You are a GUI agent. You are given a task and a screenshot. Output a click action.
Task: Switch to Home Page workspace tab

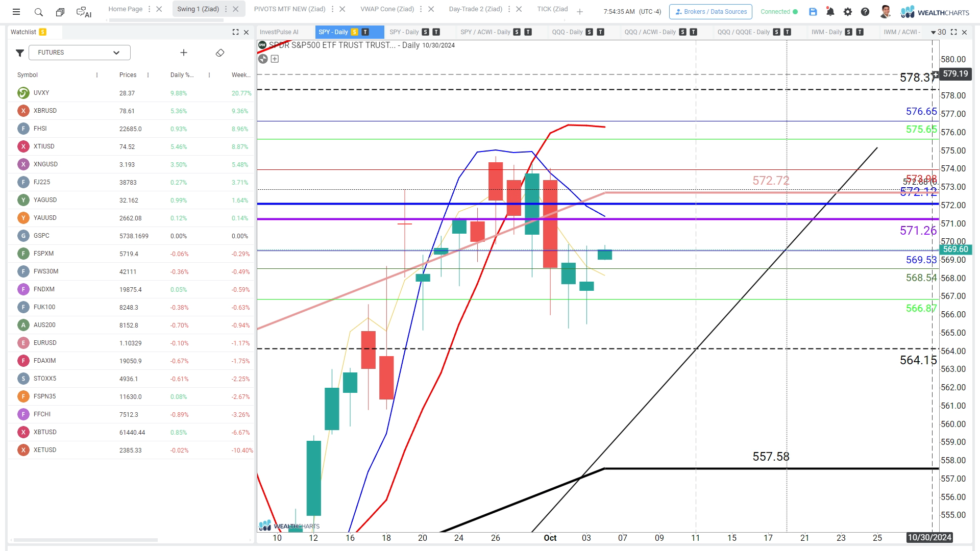point(125,9)
